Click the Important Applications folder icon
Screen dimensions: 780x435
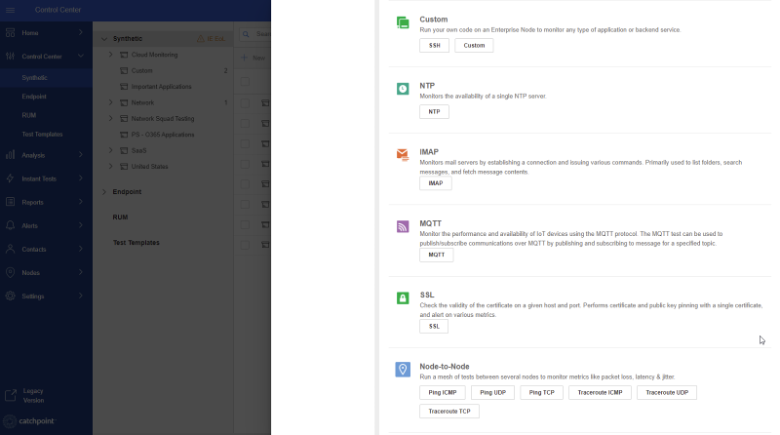click(124, 87)
